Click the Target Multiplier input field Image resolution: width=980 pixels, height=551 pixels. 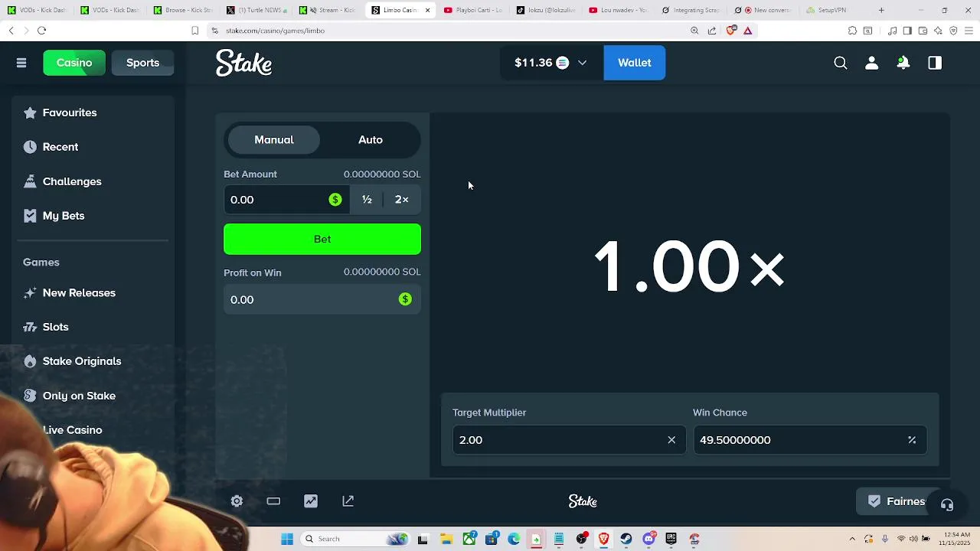pyautogui.click(x=569, y=440)
